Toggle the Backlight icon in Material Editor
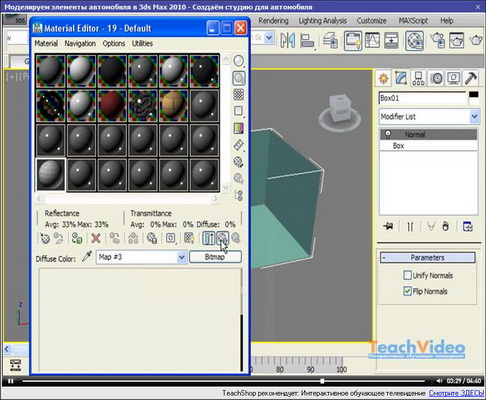This screenshot has width=486, height=400. point(239,78)
